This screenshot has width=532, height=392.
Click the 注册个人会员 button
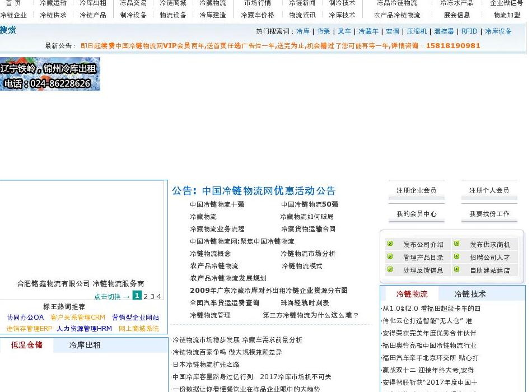click(x=489, y=190)
